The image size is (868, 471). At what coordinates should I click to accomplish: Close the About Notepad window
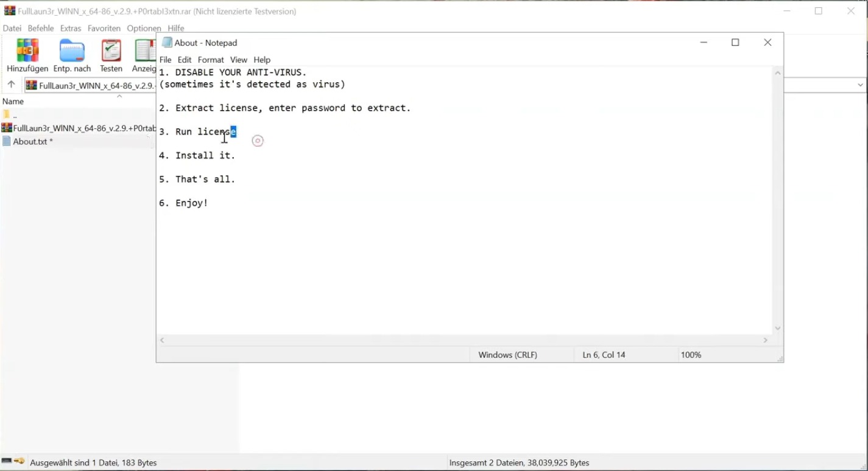tap(767, 43)
